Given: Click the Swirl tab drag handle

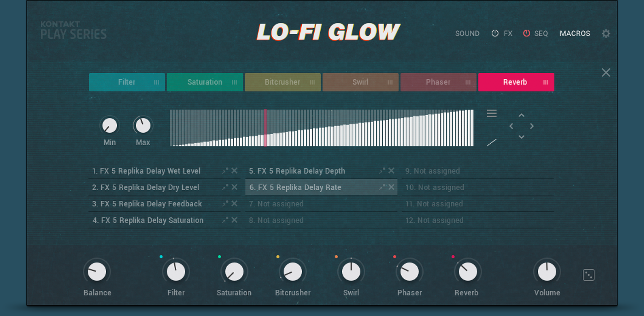Looking at the screenshot, I should click(x=390, y=82).
